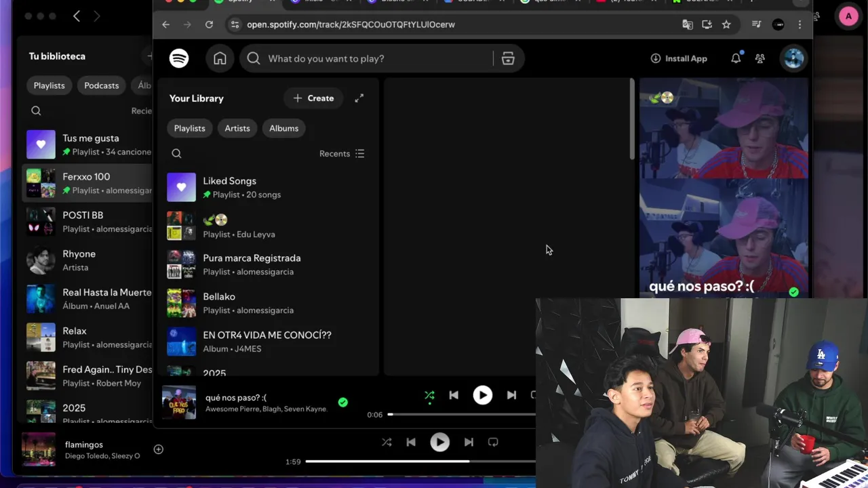
Task: Open the Edu Leyva emoji playlist
Action: pyautogui.click(x=268, y=226)
